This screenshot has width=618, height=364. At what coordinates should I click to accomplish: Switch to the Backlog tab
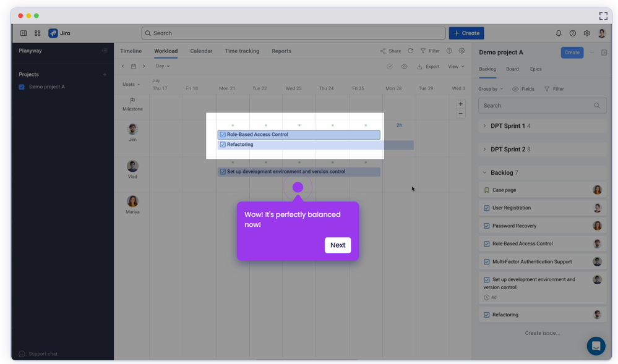tap(487, 69)
